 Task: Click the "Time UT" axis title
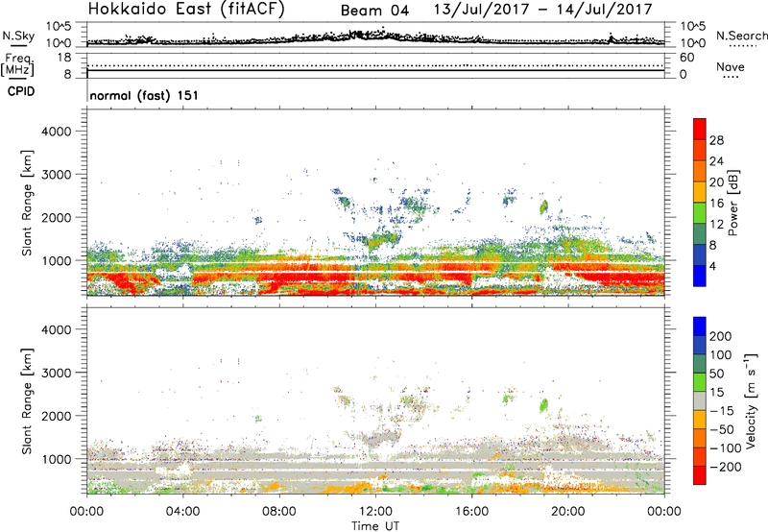click(375, 526)
